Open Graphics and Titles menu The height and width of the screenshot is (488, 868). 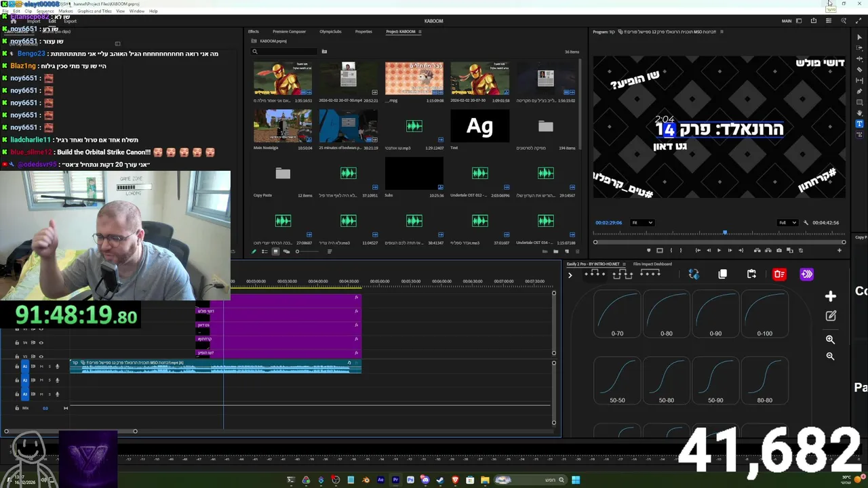click(94, 12)
